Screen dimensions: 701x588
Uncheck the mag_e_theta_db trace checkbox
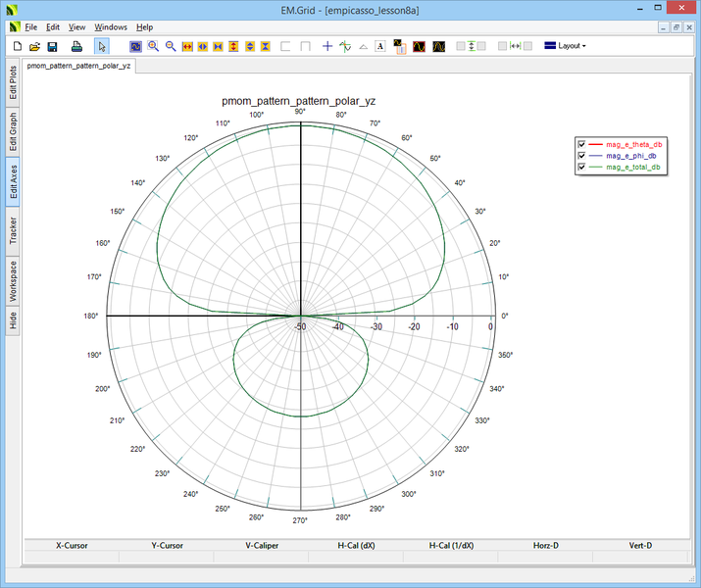pos(582,144)
